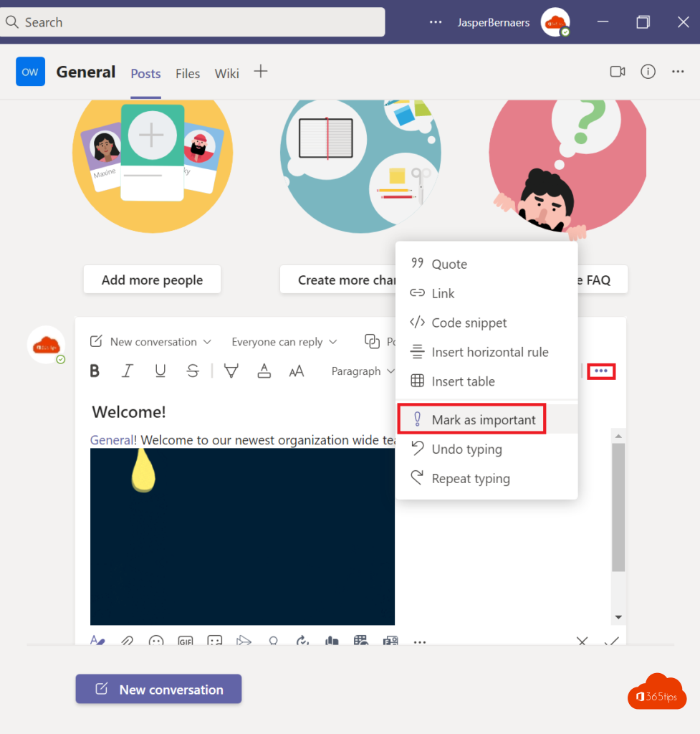Switch to the Files tab
700x734 pixels.
pyautogui.click(x=188, y=74)
